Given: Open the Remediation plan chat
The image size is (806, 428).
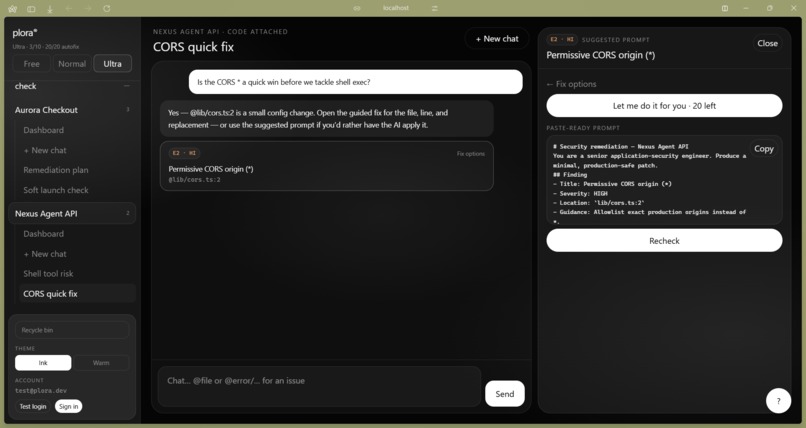Looking at the screenshot, I should (56, 170).
